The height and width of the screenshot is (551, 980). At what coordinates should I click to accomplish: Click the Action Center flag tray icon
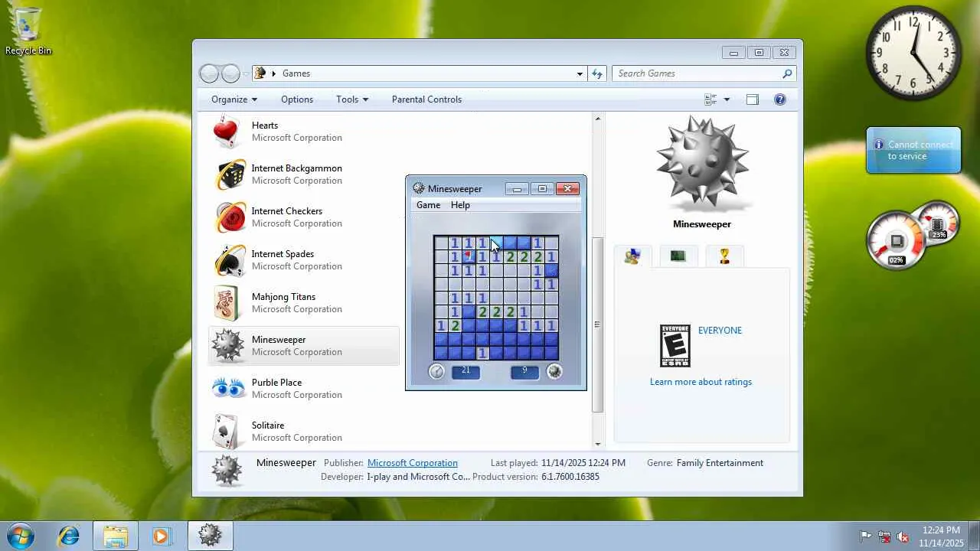coord(866,536)
